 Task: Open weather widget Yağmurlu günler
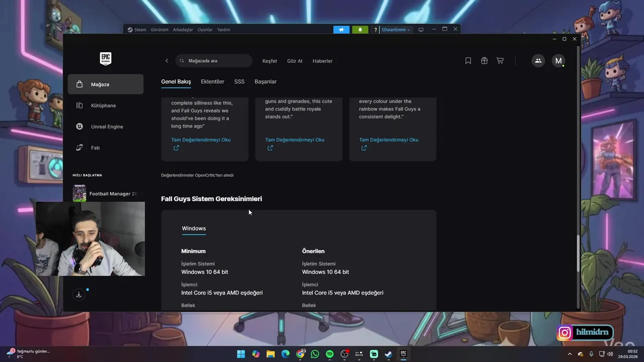[29, 354]
